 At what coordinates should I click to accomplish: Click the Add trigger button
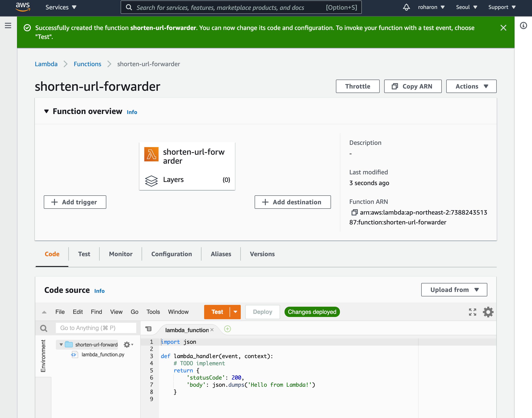click(x=75, y=202)
